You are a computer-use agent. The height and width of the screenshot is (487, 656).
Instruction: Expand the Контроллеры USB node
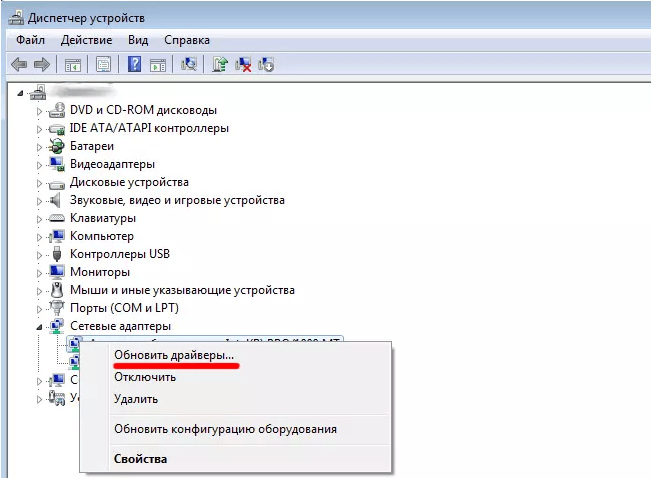(x=39, y=255)
